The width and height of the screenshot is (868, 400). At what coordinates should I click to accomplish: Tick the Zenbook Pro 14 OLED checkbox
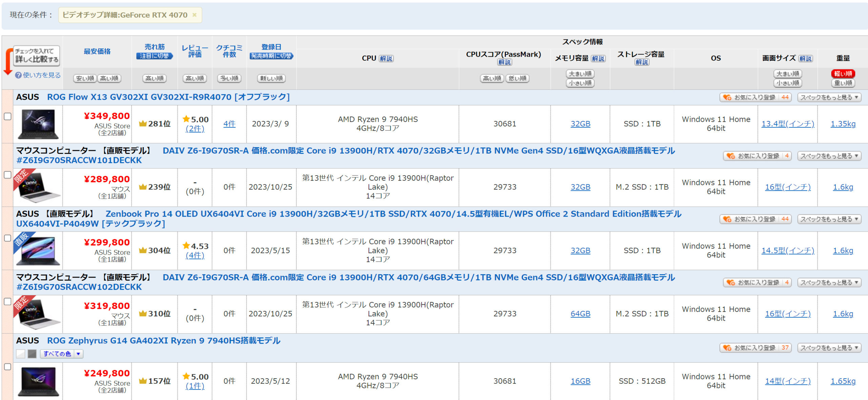coord(7,238)
